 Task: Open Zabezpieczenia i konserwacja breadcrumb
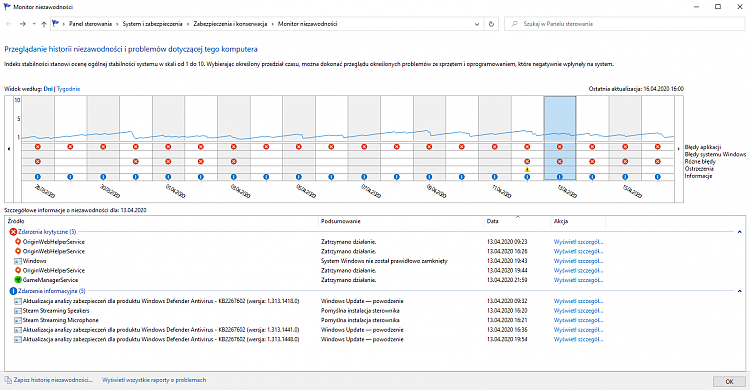click(230, 24)
